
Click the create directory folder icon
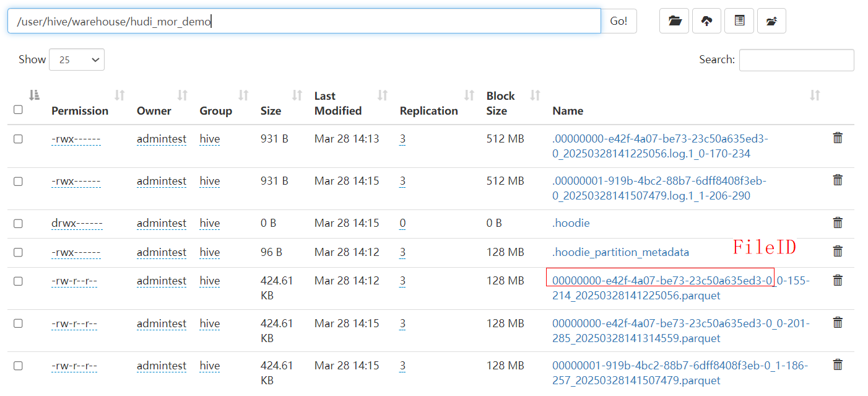point(674,21)
